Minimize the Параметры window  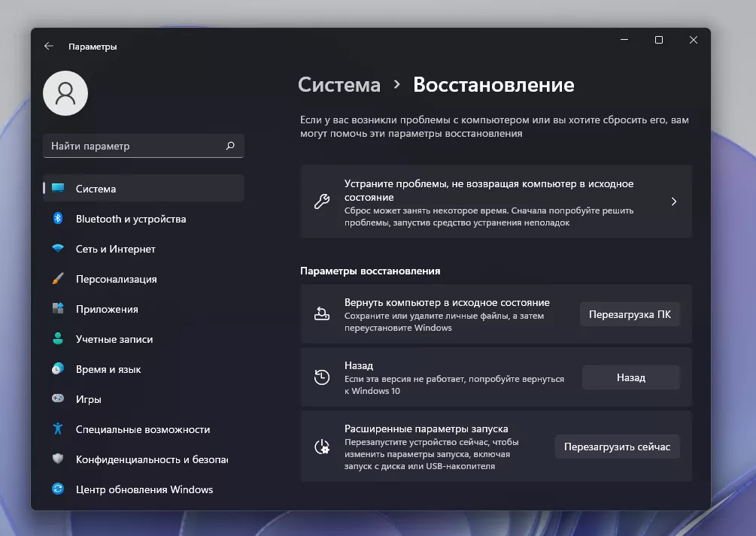click(x=624, y=40)
